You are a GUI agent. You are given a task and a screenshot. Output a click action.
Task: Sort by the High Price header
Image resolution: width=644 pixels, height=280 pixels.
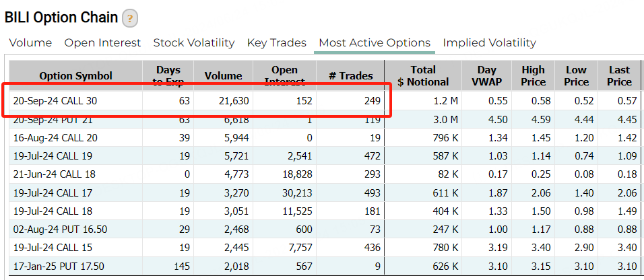pos(533,76)
